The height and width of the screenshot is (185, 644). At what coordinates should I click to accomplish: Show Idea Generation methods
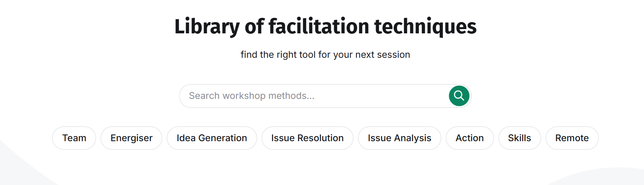click(x=212, y=138)
